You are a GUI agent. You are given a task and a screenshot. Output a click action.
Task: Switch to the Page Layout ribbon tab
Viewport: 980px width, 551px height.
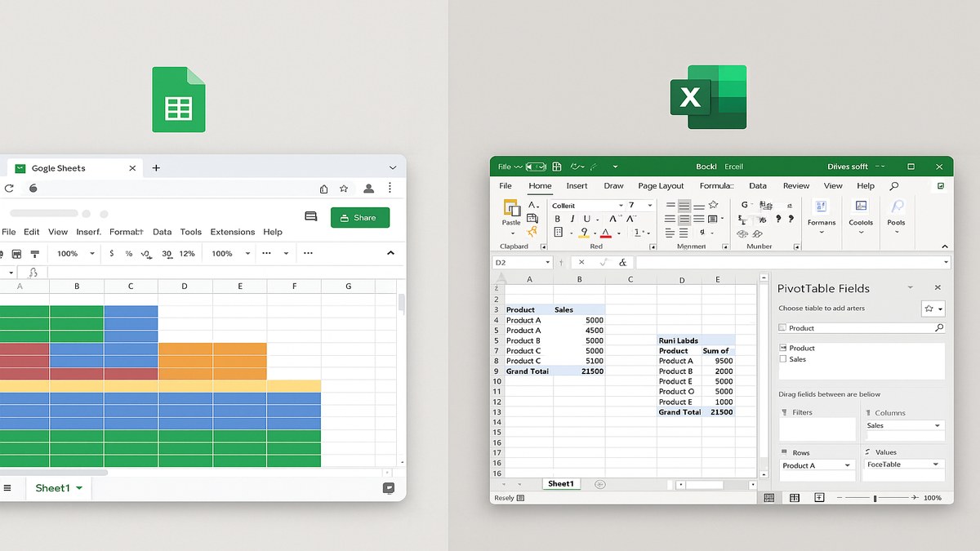(661, 185)
